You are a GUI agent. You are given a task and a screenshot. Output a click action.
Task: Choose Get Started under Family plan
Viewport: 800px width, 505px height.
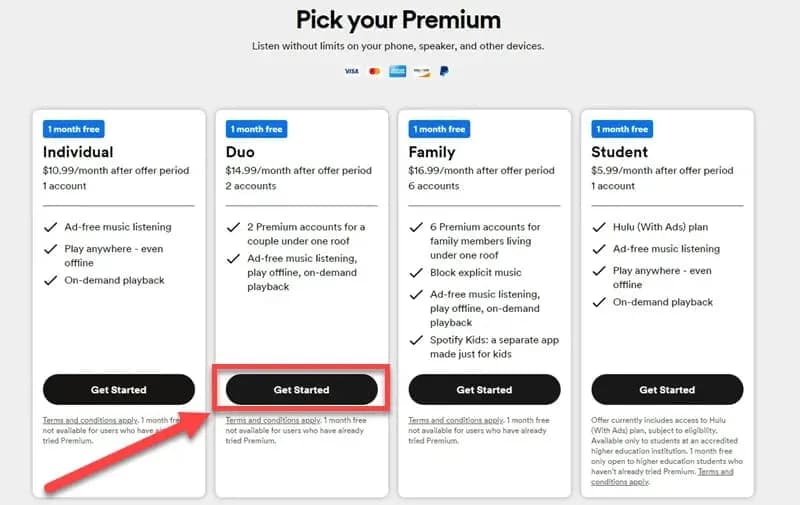coord(484,390)
